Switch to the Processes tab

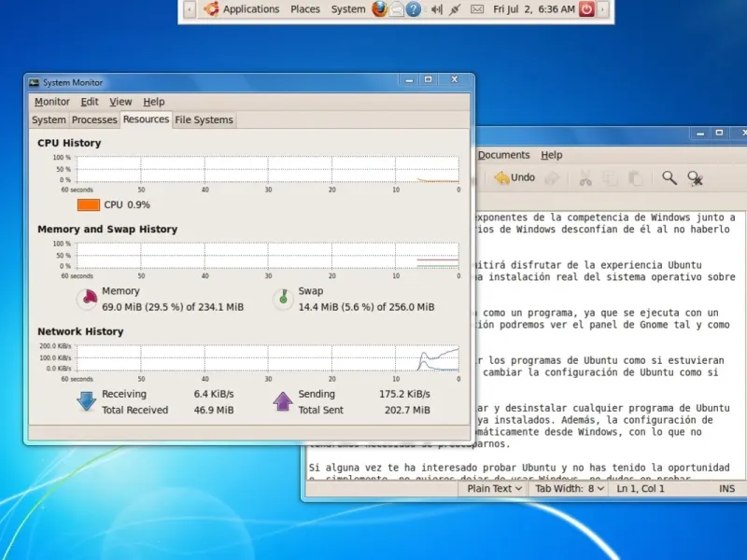[94, 119]
